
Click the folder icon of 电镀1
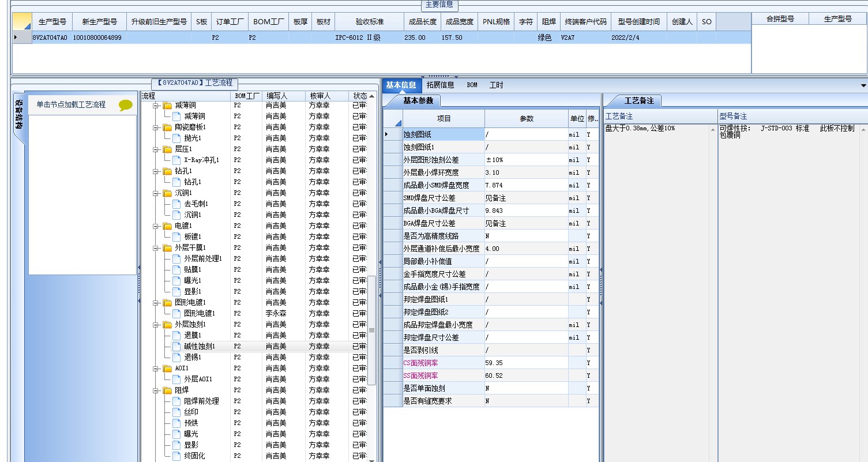click(x=167, y=226)
